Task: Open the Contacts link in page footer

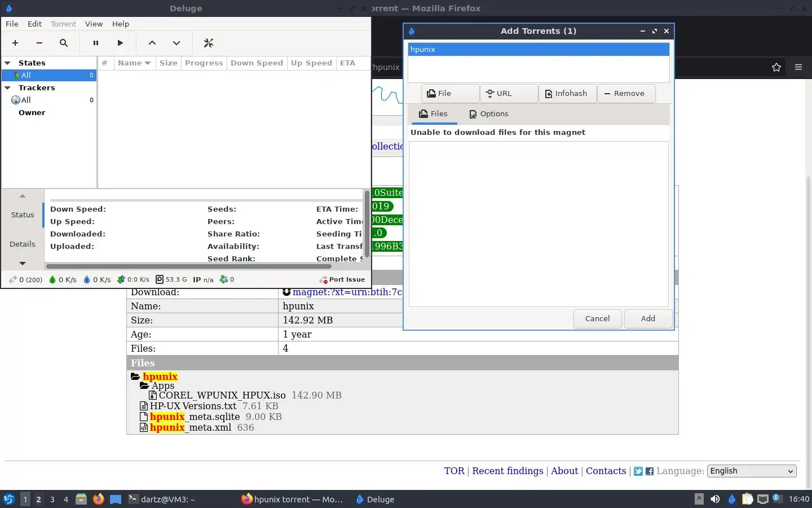Action: (606, 471)
